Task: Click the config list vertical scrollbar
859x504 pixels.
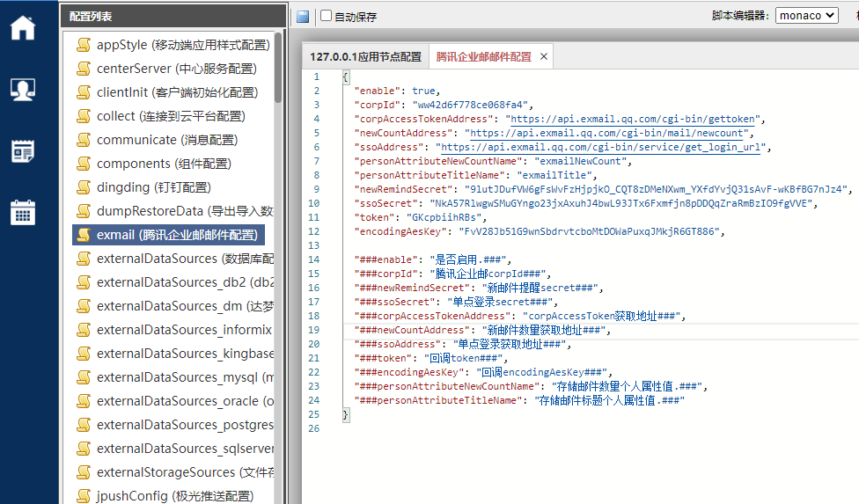Action: [x=278, y=68]
